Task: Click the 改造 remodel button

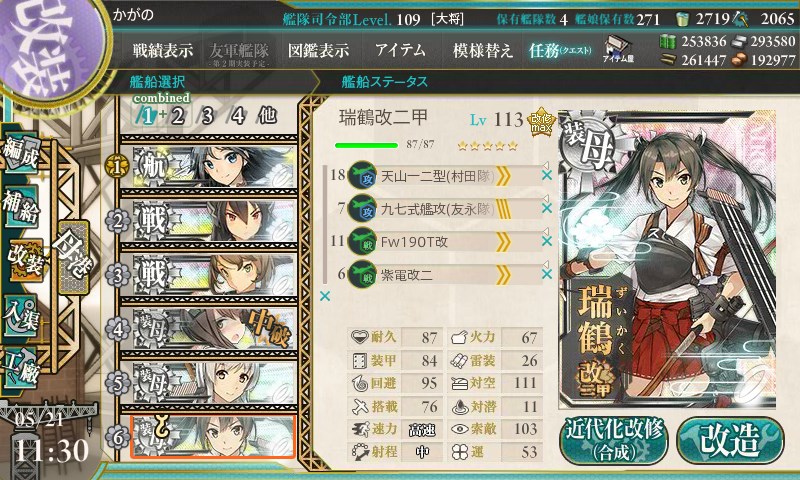Action: pyautogui.click(x=730, y=440)
